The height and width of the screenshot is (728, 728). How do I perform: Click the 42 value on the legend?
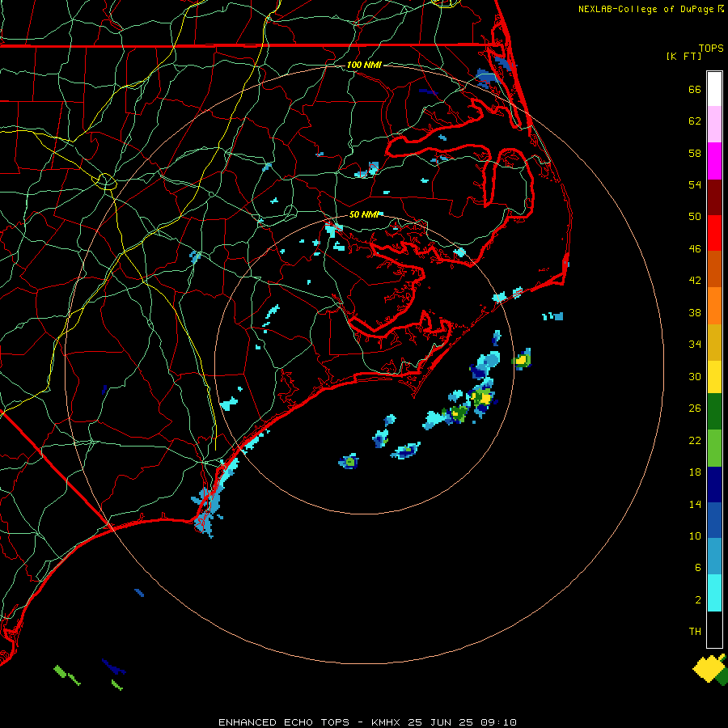point(695,281)
